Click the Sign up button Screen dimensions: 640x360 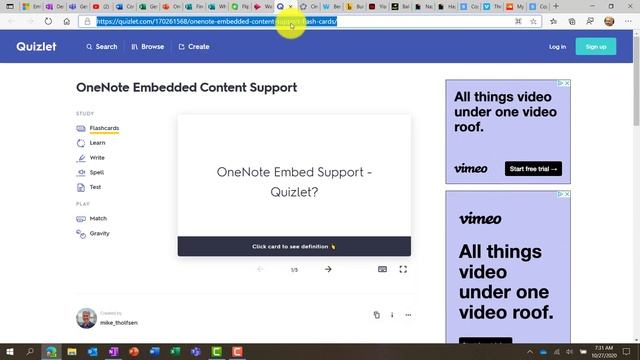(x=596, y=47)
